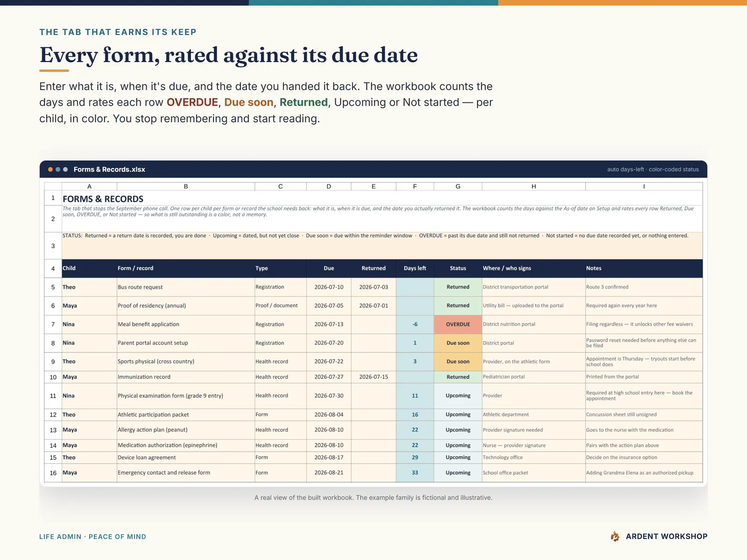This screenshot has height=560, width=747.
Task: Select Due soon status for Parent portal row
Action: tap(458, 343)
